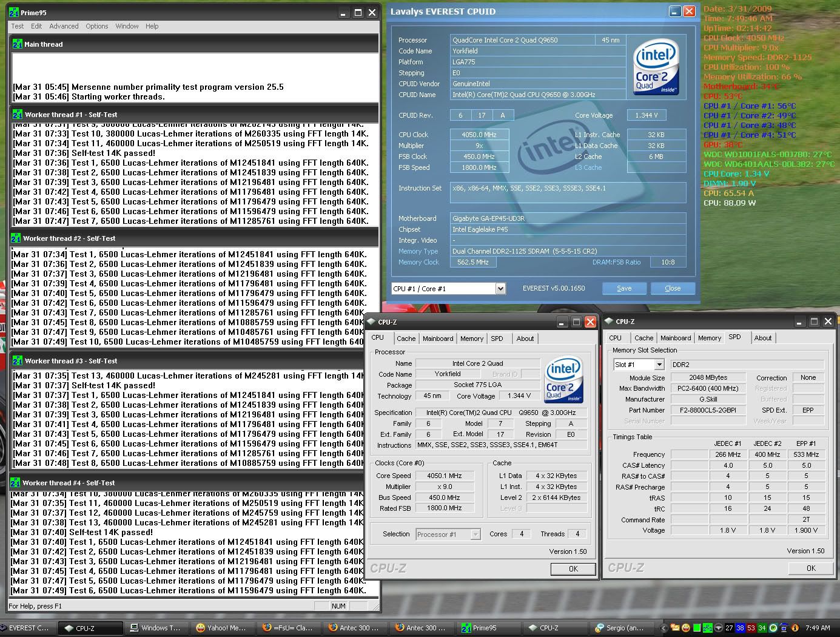Switch to Windows Task Manager taskbar item

point(155,628)
